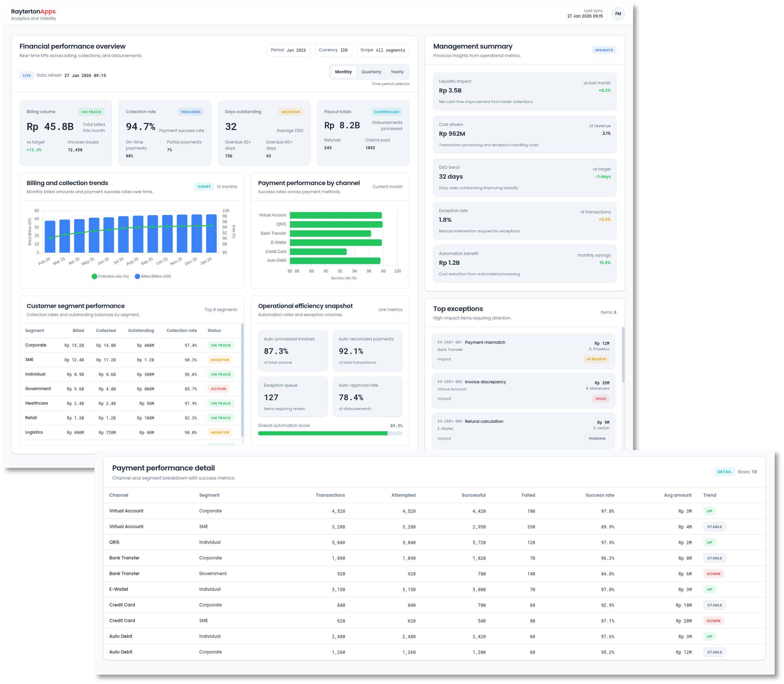
Task: Click the ON TRACK badge on Billing volume
Action: 92,112
